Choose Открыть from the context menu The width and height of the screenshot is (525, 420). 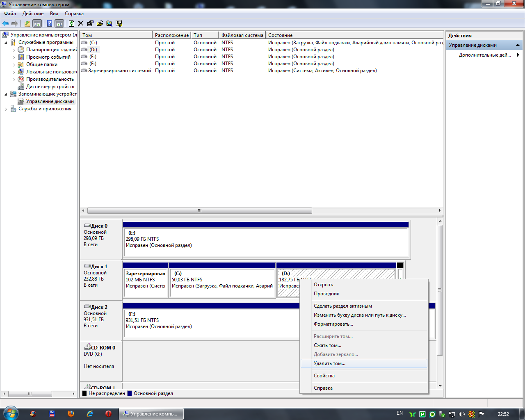coord(364,285)
